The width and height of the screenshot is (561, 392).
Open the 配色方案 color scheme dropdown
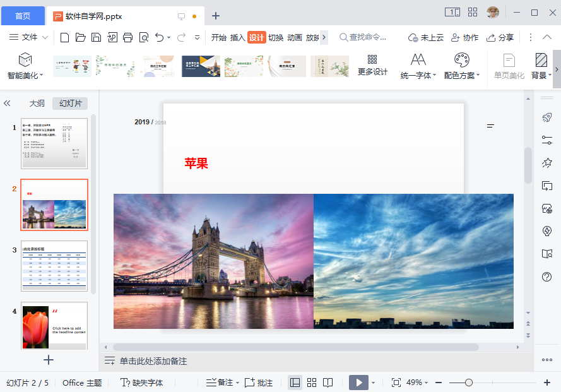tap(461, 66)
